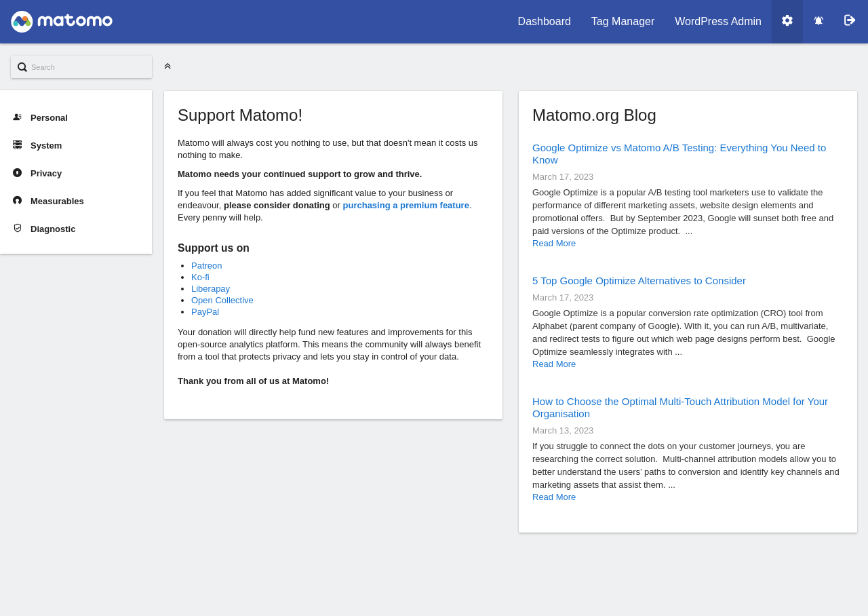Click the search magnifier icon
Viewport: 868px width, 616px height.
tap(22, 67)
